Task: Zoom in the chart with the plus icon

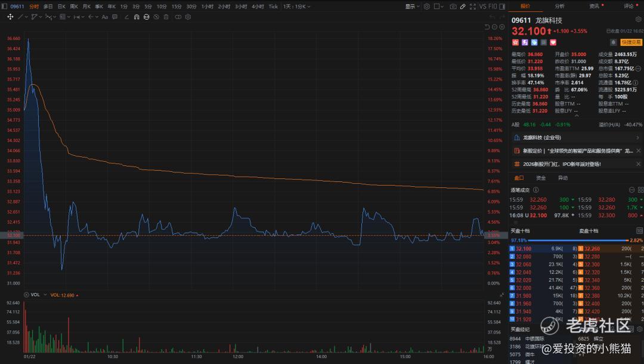Action: point(502,27)
